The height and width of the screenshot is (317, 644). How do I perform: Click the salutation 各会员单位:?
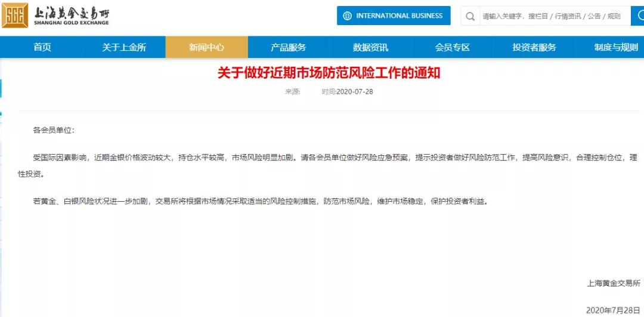click(x=54, y=130)
